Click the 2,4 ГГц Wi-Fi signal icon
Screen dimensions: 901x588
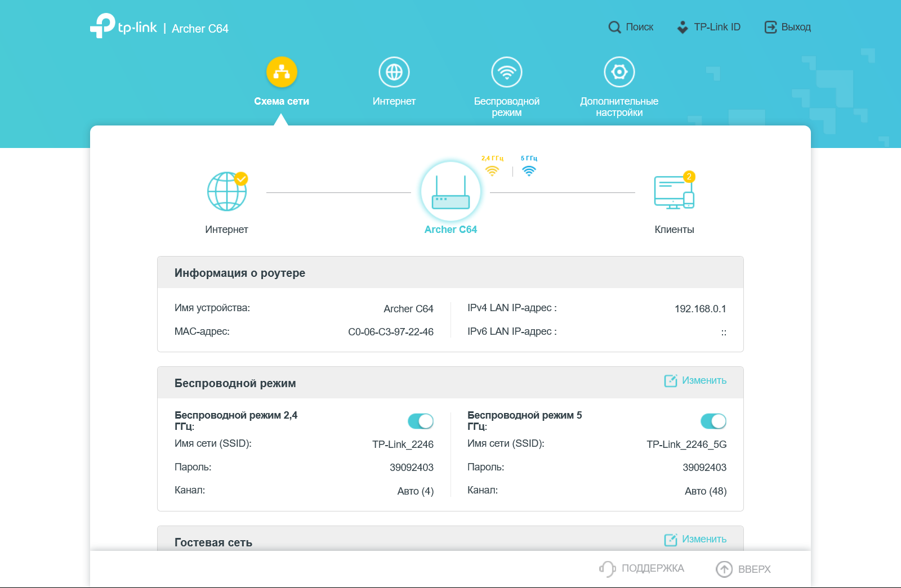[x=492, y=170]
